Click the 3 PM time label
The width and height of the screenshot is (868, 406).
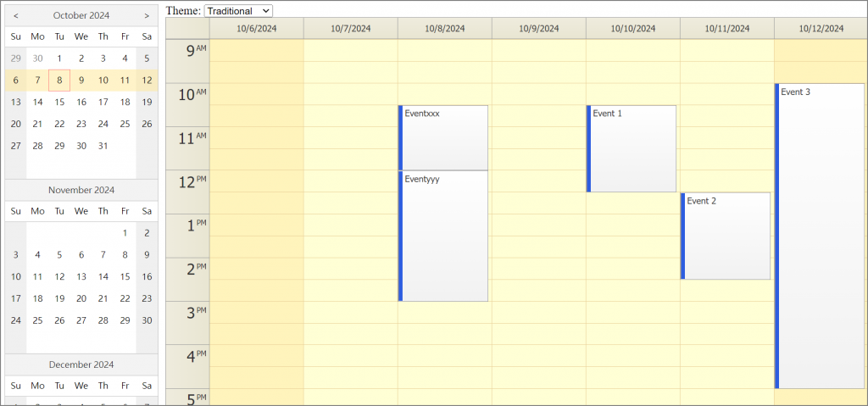(x=187, y=323)
